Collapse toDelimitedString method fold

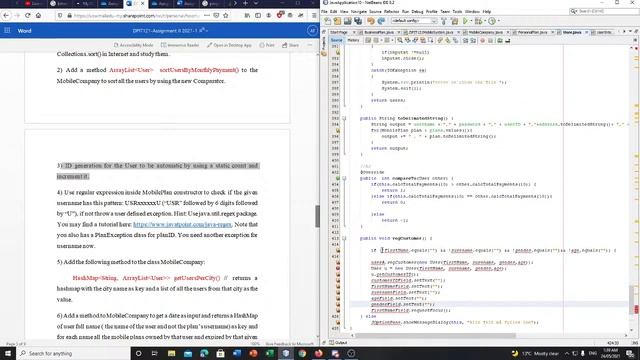(x=344, y=118)
